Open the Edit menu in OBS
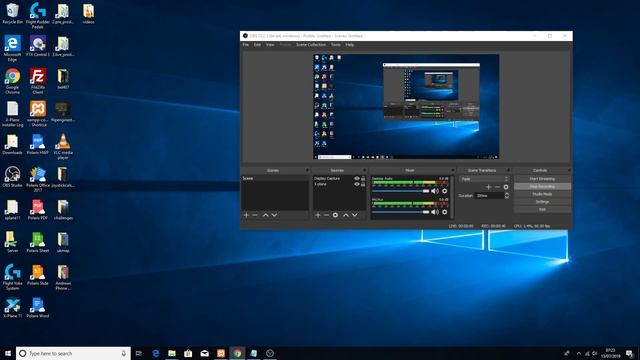The height and width of the screenshot is (360, 640). click(x=257, y=44)
